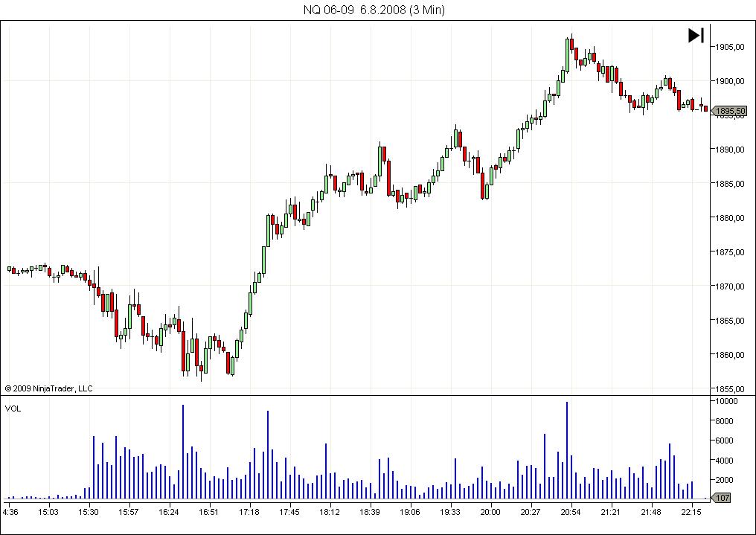Click the 21:21 time axis label
Viewport: 756px width, 535px height.
611,512
